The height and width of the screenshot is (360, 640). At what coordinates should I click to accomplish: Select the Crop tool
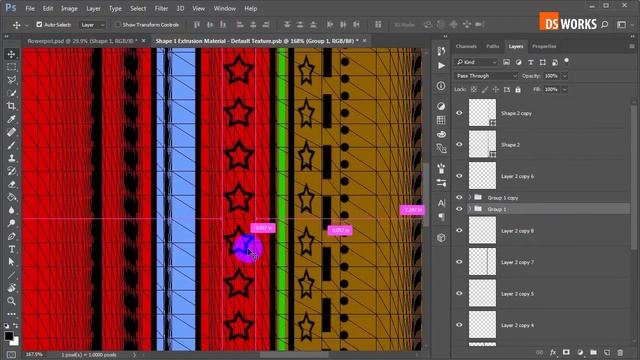pyautogui.click(x=11, y=106)
